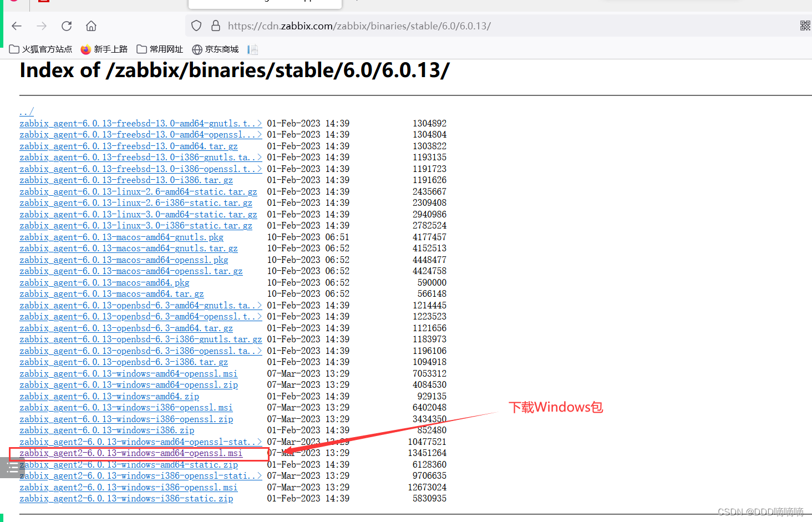This screenshot has width=812, height=522.
Task: Download freebsd-13.0-amd64-openssl agent archive
Action: click(141, 134)
